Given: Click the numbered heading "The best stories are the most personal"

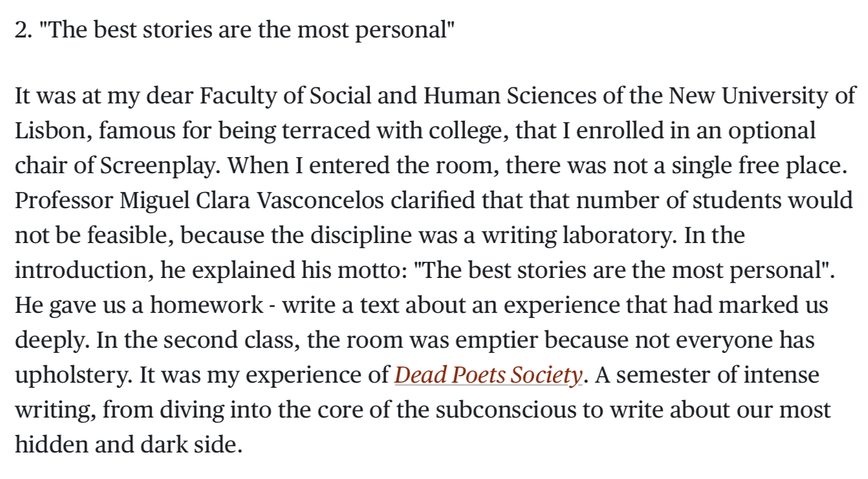Looking at the screenshot, I should point(235,30).
